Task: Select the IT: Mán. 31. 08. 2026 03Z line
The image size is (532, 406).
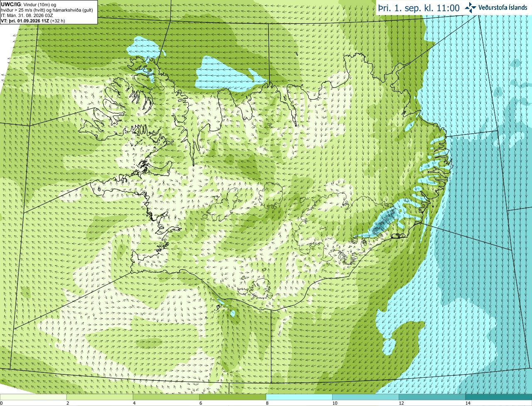Action: point(27,15)
